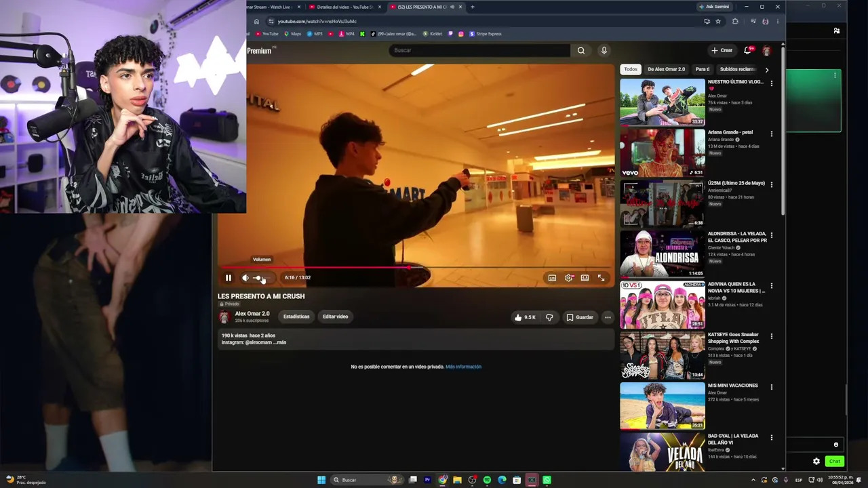Click the Editar video button
Image resolution: width=868 pixels, height=488 pixels.
pyautogui.click(x=335, y=317)
